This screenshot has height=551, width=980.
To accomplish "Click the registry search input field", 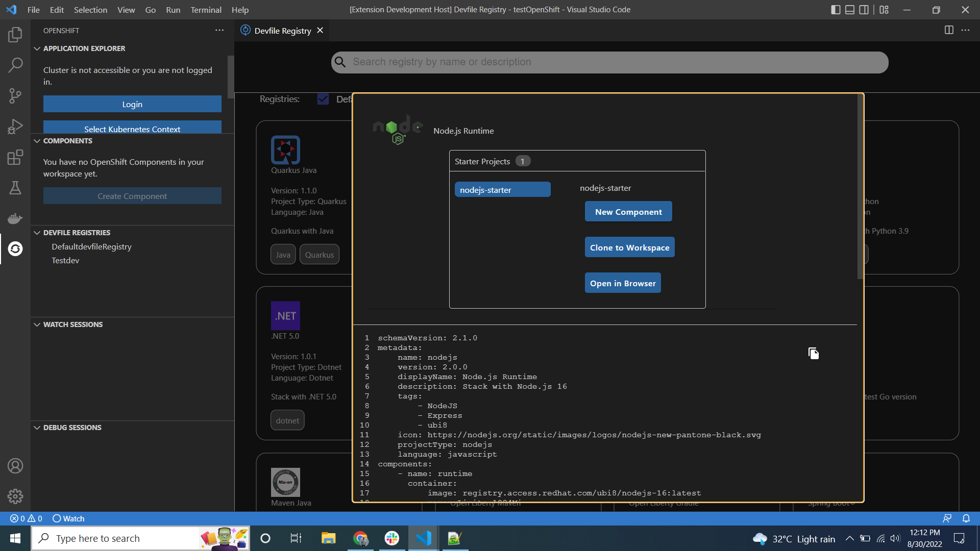I will [609, 62].
